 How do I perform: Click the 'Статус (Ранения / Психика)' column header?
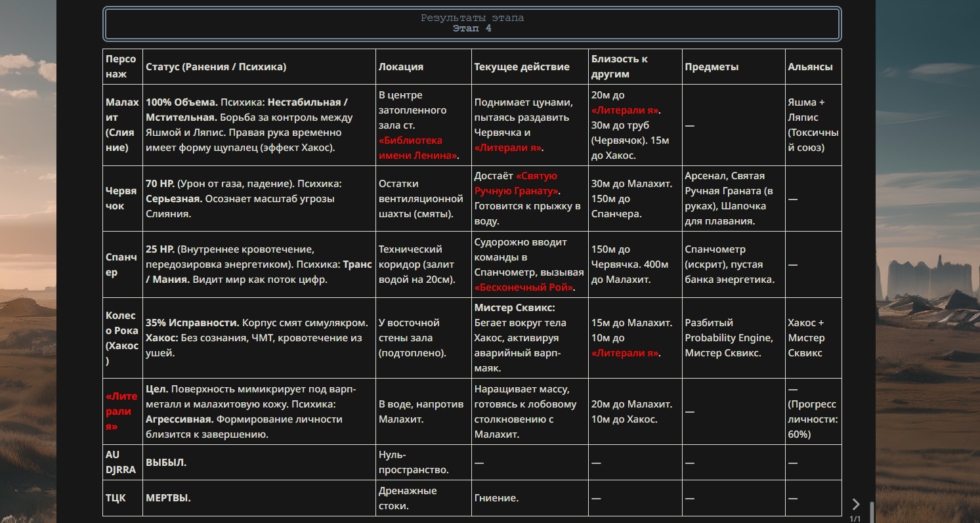click(x=259, y=66)
